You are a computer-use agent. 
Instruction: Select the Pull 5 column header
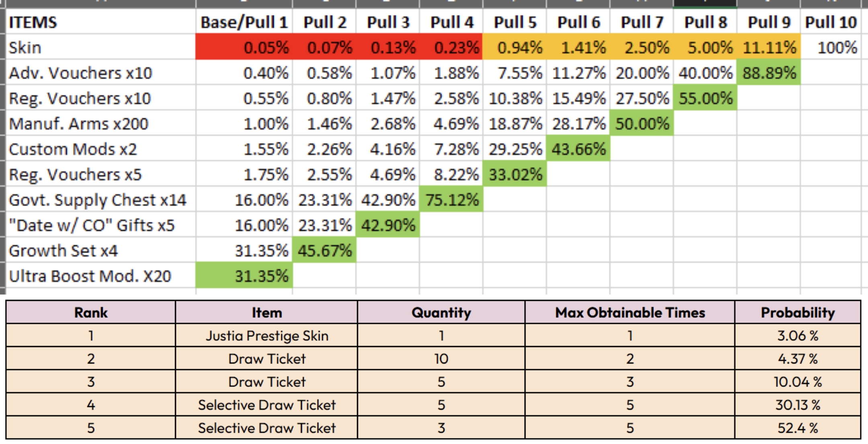pyautogui.click(x=515, y=22)
